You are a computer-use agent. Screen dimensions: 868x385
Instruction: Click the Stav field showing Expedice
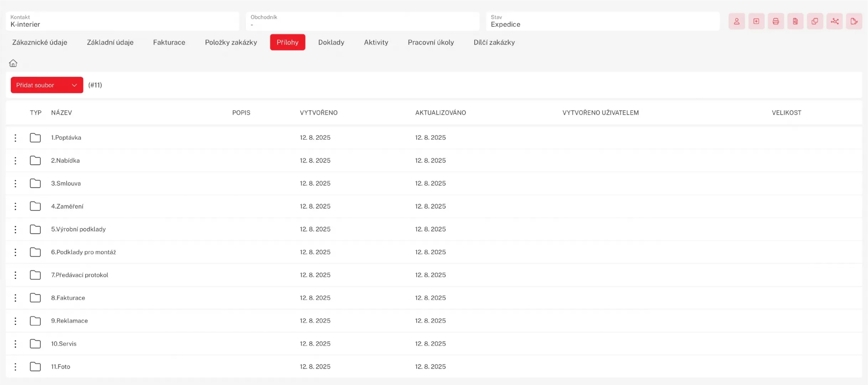pos(602,21)
